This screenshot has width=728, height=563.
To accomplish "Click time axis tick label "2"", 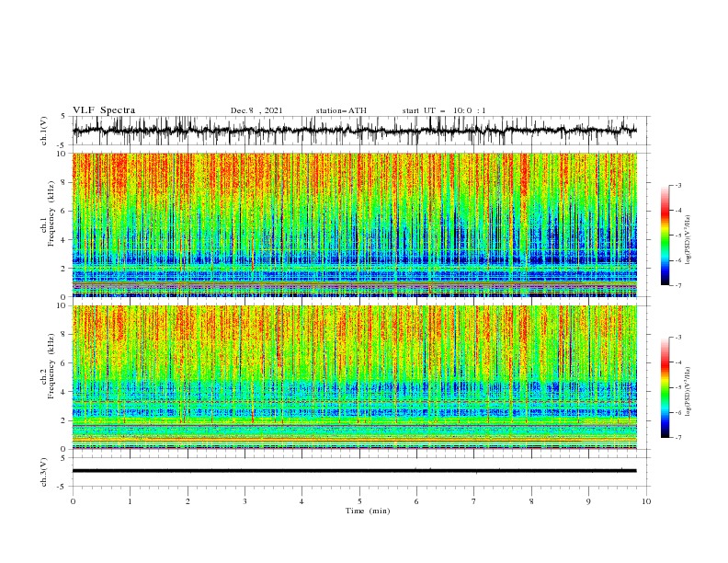I will click(188, 501).
